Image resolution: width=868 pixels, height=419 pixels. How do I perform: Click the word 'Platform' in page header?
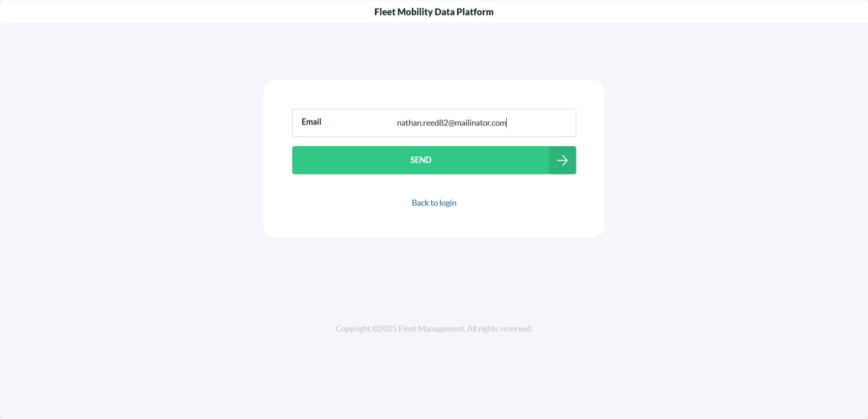pos(475,12)
